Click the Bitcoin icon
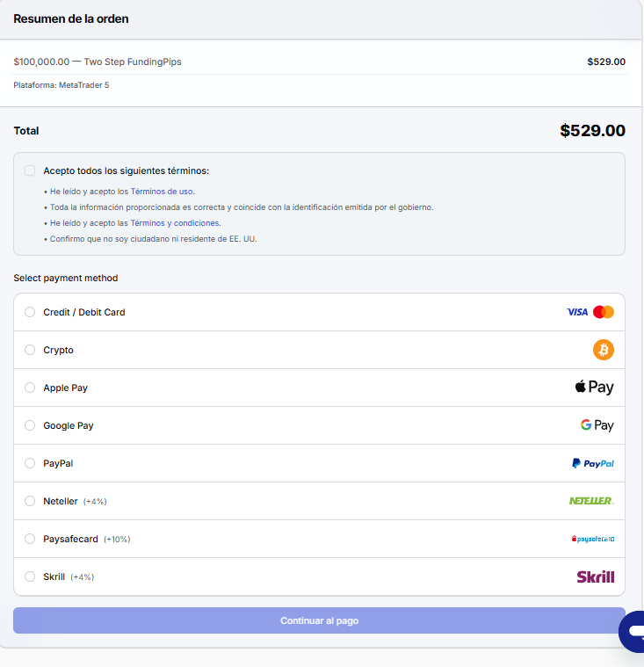 tap(604, 350)
